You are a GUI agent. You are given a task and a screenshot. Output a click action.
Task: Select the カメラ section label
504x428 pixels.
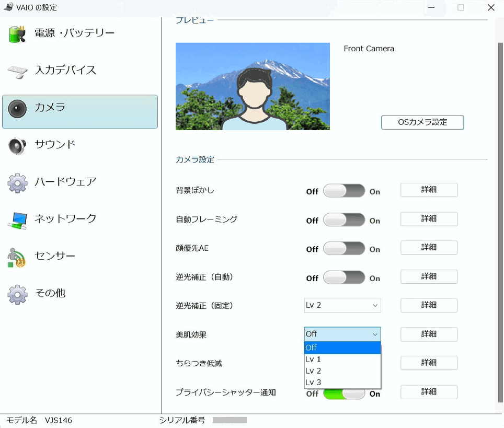(x=50, y=107)
